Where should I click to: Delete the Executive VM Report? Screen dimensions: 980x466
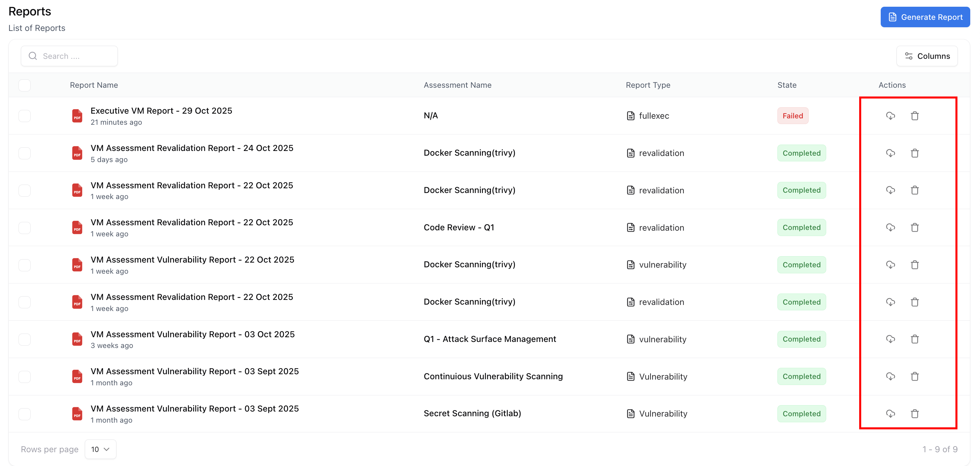[x=915, y=116]
